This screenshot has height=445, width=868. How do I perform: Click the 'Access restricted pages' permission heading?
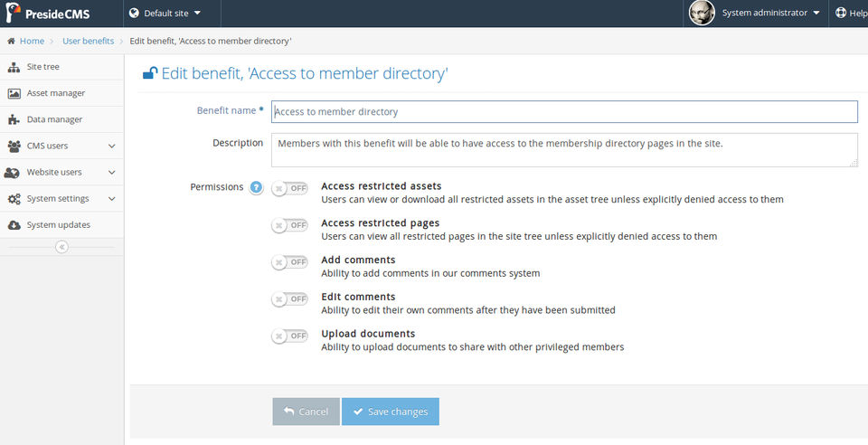381,223
